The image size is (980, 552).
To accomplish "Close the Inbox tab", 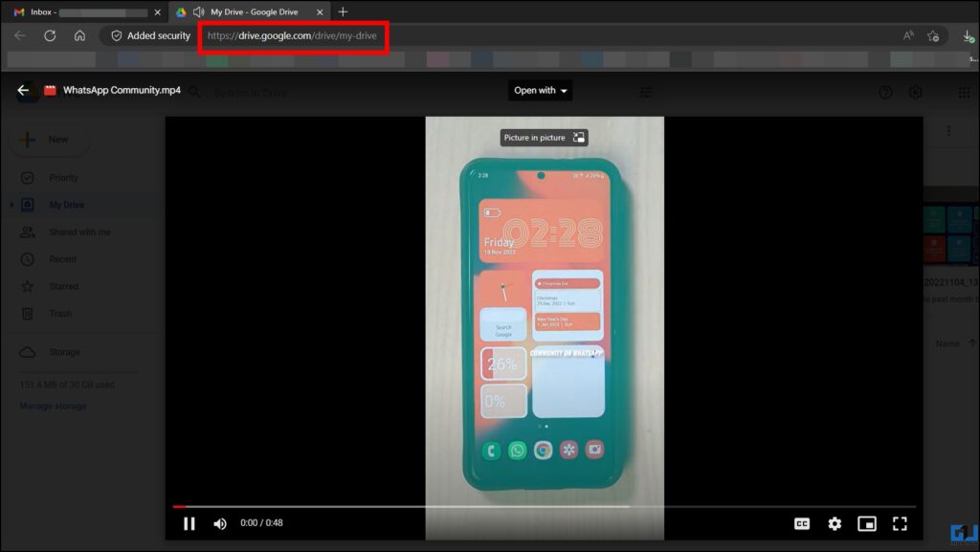I will [x=158, y=11].
